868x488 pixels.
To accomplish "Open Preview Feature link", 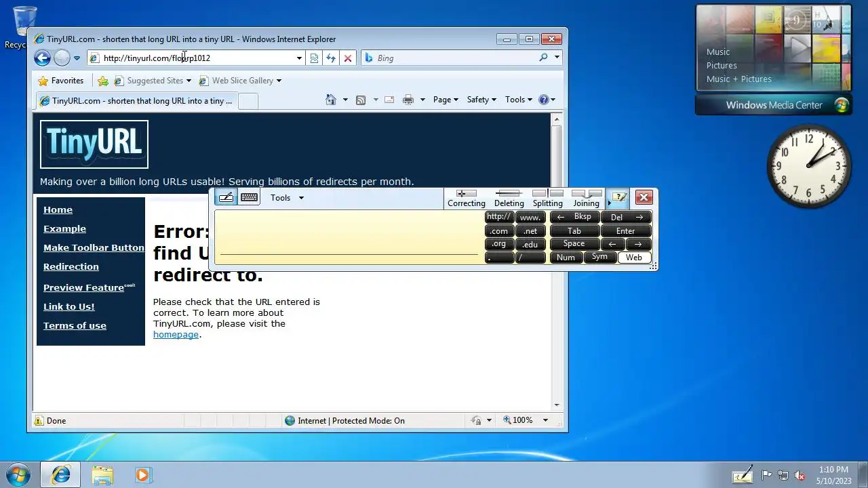I will [x=83, y=288].
